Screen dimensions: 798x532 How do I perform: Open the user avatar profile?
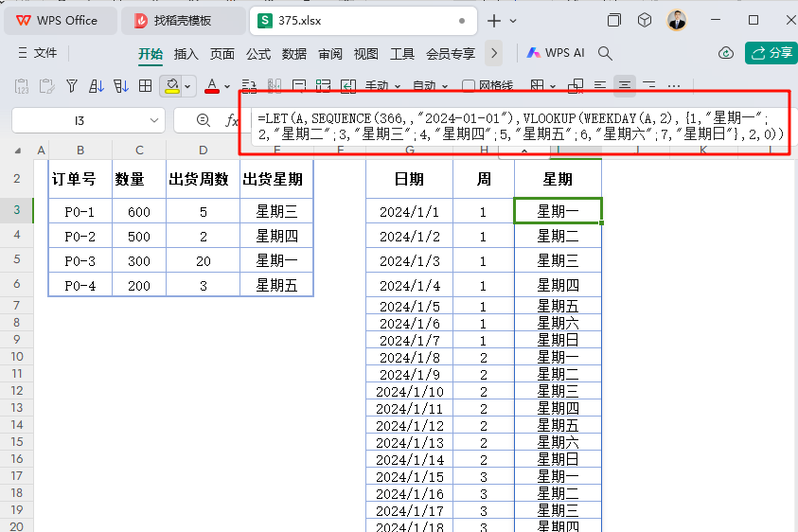click(677, 21)
